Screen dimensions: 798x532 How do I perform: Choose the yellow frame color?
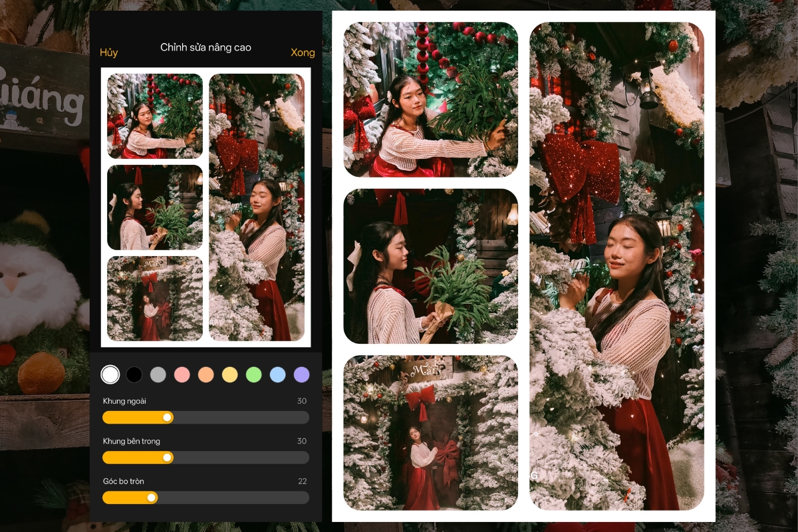[230, 374]
